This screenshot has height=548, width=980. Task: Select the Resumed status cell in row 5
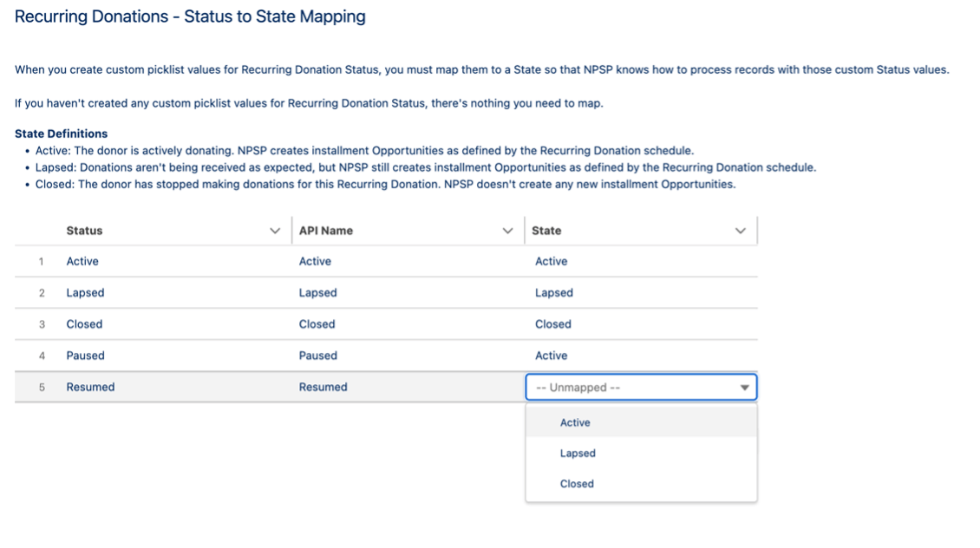[x=90, y=387]
